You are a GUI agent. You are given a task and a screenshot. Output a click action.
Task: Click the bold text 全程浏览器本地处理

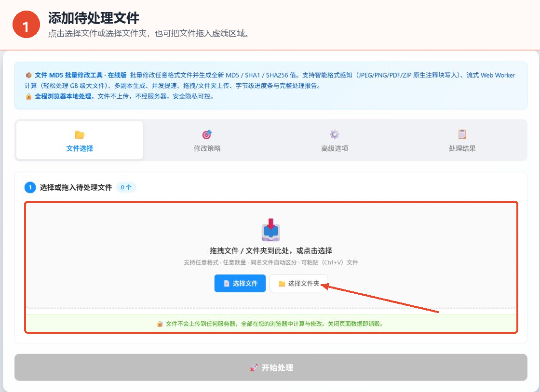63,96
